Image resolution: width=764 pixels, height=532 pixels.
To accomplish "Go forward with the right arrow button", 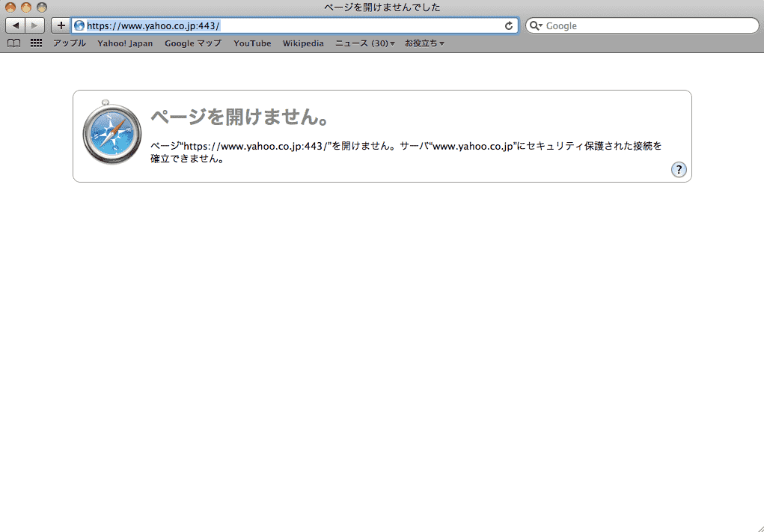I will click(34, 25).
